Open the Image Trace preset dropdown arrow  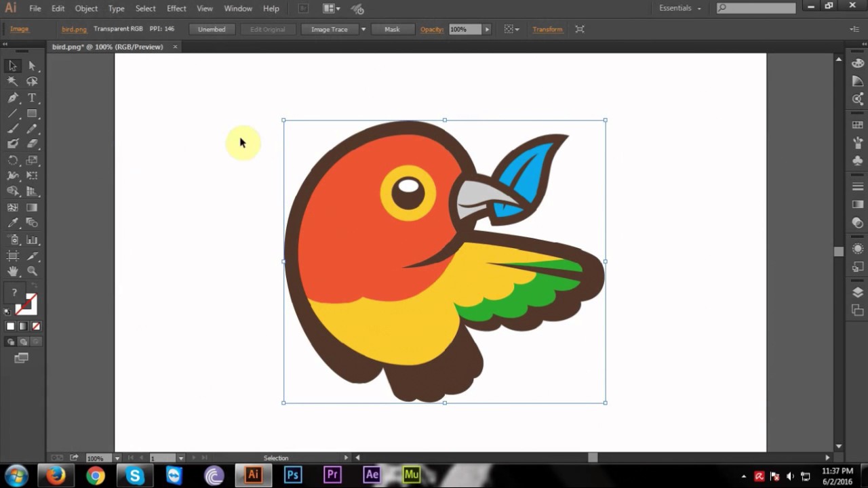363,29
